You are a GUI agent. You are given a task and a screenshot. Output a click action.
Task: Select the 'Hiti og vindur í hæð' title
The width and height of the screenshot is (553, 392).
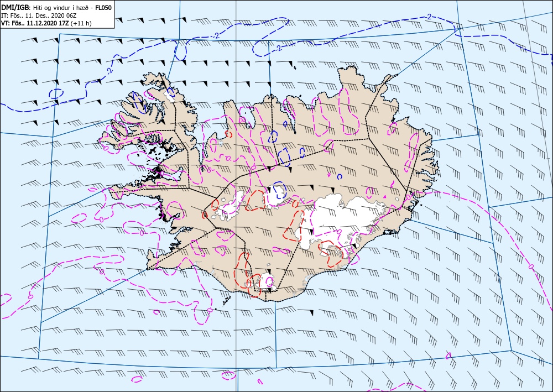pyautogui.click(x=61, y=8)
